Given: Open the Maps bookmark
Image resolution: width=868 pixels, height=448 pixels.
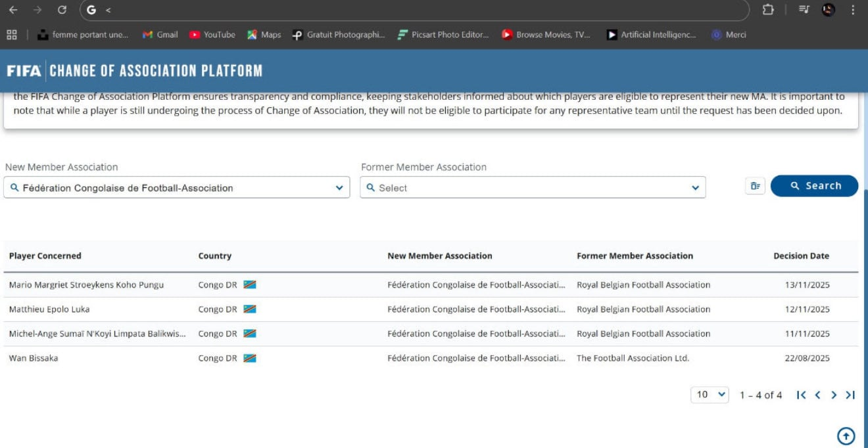Looking at the screenshot, I should click(264, 35).
